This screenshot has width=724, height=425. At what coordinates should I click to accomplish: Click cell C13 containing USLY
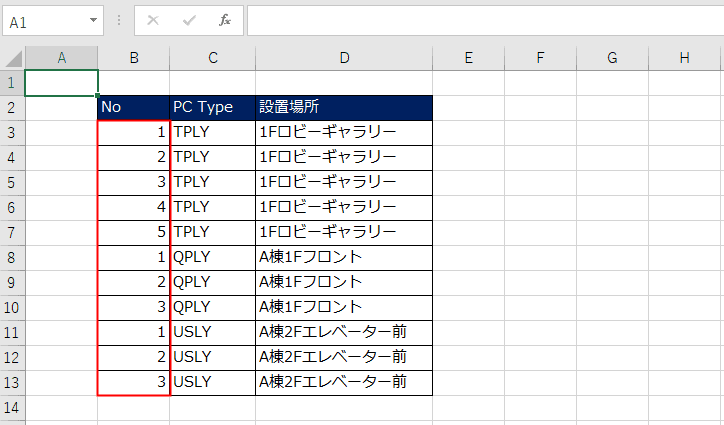212,382
